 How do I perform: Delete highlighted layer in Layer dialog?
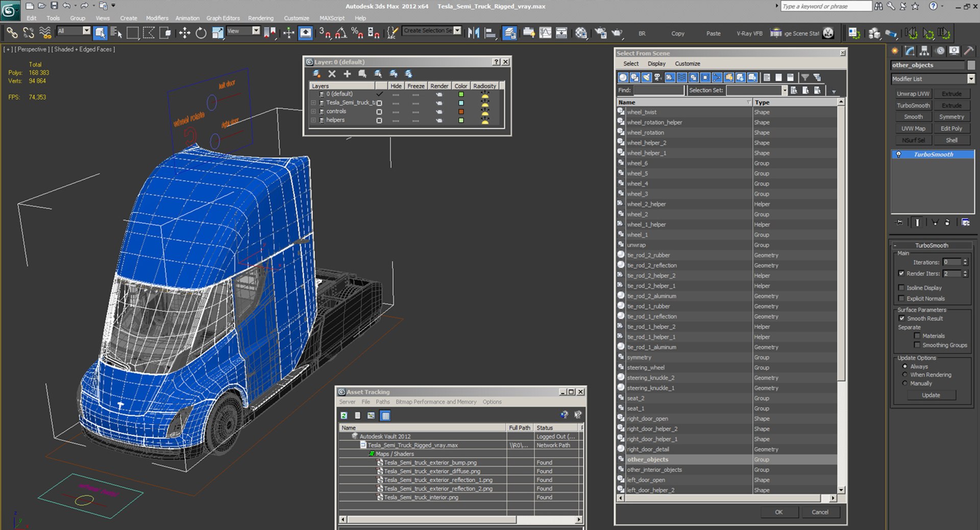[x=332, y=74]
